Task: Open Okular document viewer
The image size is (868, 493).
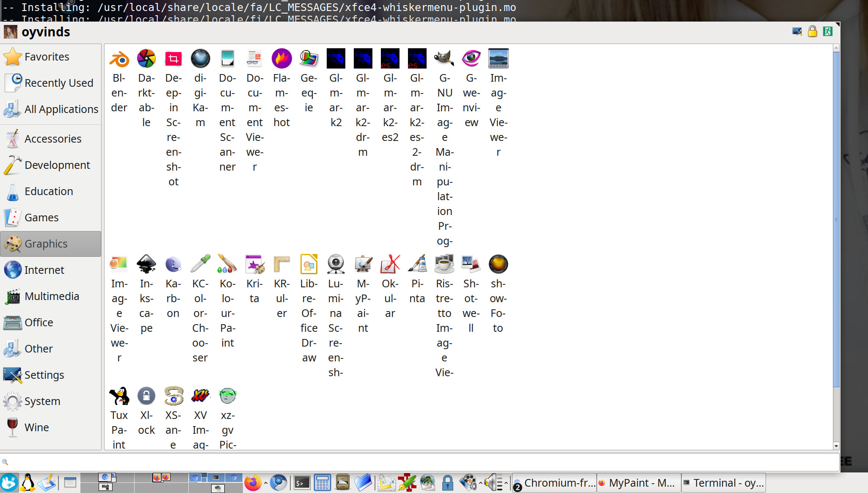Action: 390,265
